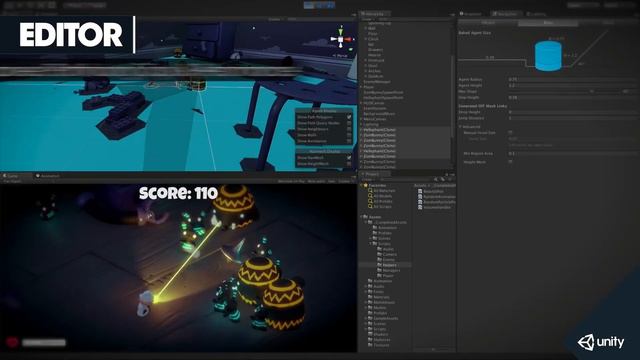640x360 pixels.
Task: Select BackgroundMusic in Hierarchy
Action: click(x=379, y=113)
